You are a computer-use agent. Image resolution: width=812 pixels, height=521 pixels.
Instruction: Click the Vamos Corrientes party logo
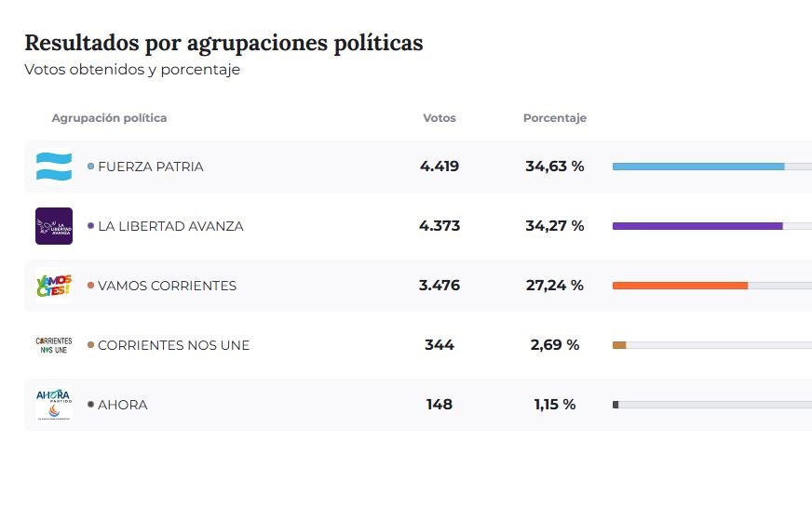(54, 286)
